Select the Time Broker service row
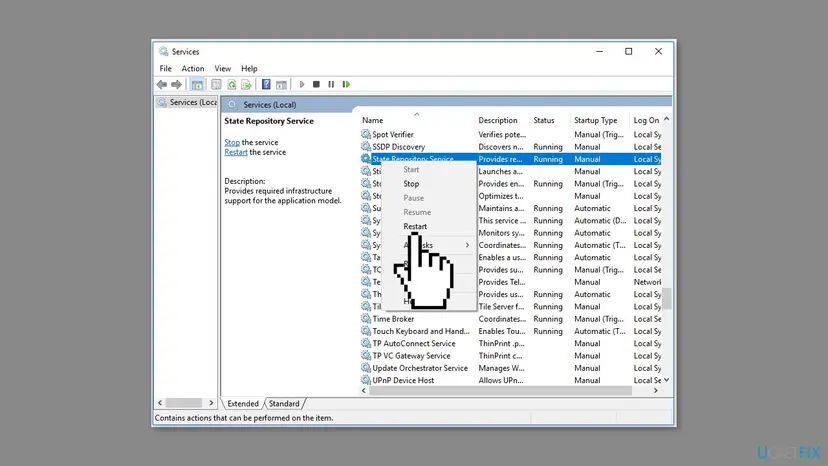The image size is (828, 466). click(511, 319)
